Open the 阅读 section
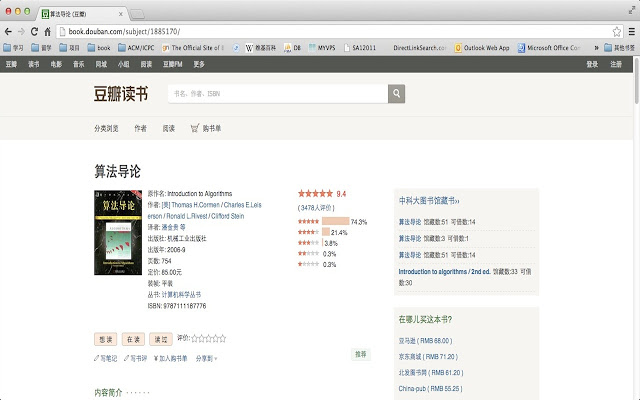This screenshot has height=400, width=640. [169, 128]
